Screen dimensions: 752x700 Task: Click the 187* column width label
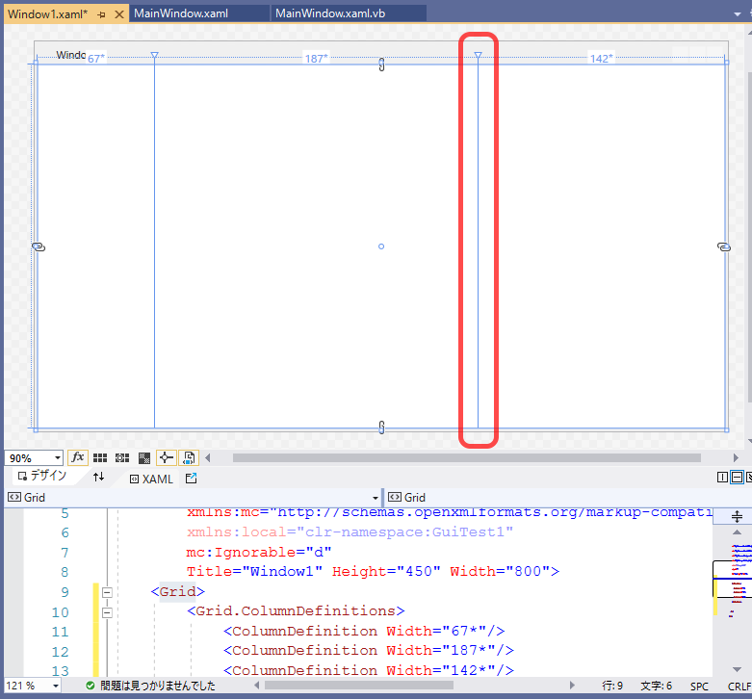[x=316, y=59]
